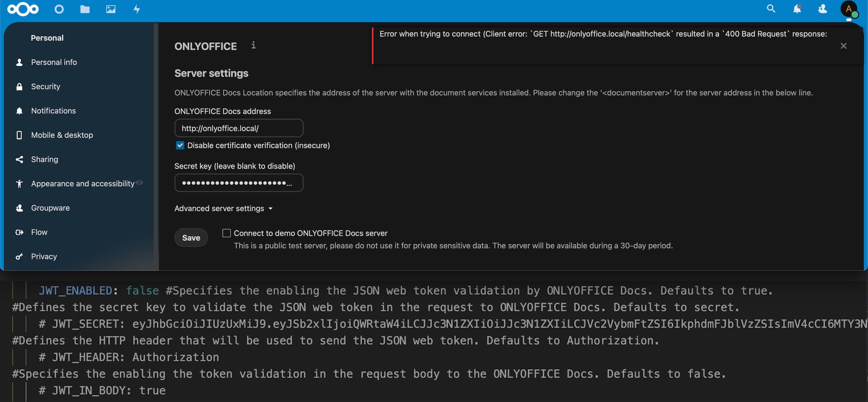Viewport: 868px width, 402px height.
Task: Open the Files folder icon
Action: [85, 9]
